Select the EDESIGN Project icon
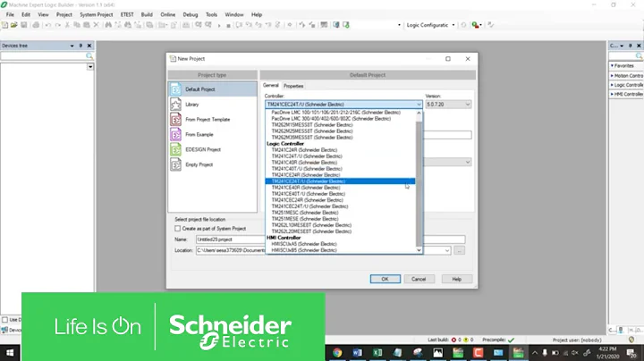The width and height of the screenshot is (644, 361). coord(176,149)
